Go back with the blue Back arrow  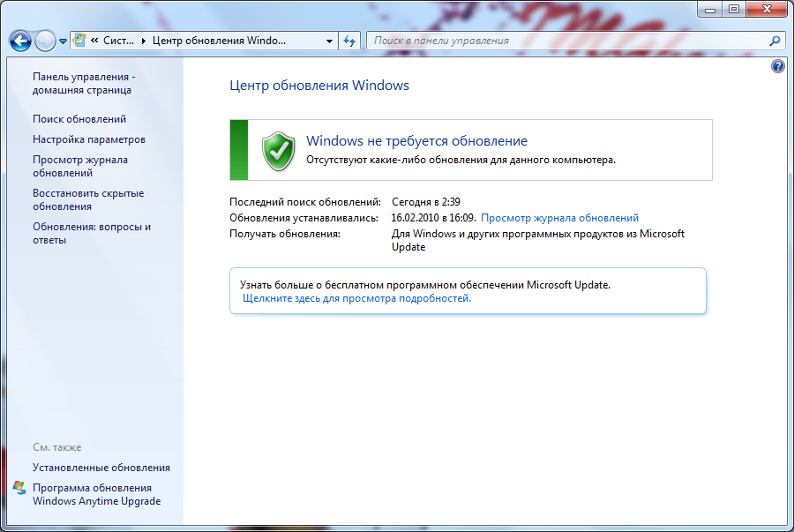click(x=21, y=41)
